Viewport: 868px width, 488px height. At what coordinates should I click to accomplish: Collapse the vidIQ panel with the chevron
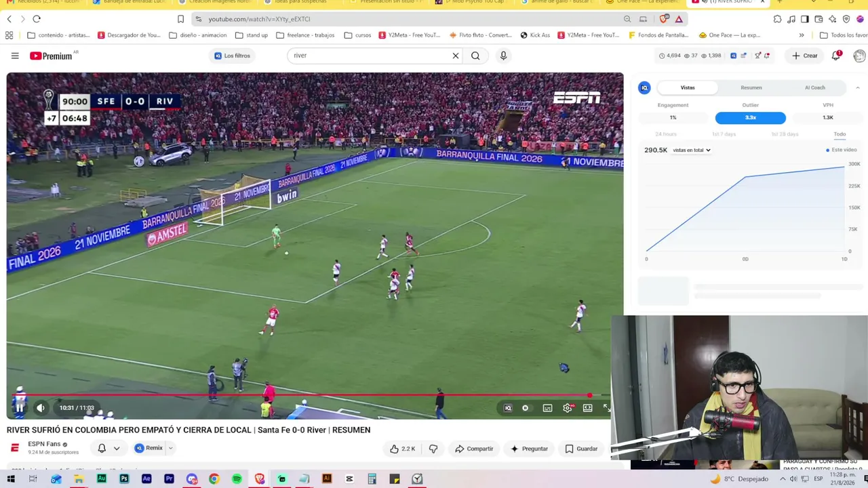[857, 87]
